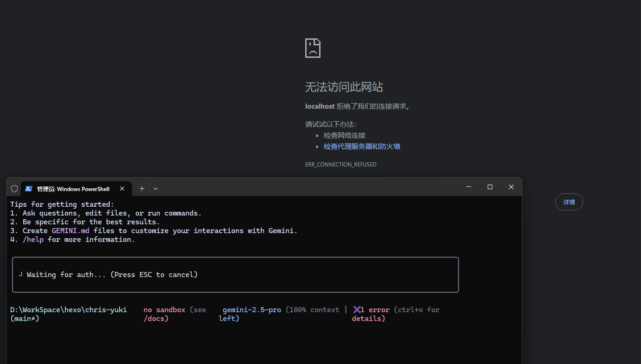Click the 100% context usage indicator
The height and width of the screenshot is (364, 641).
pyautogui.click(x=313, y=309)
